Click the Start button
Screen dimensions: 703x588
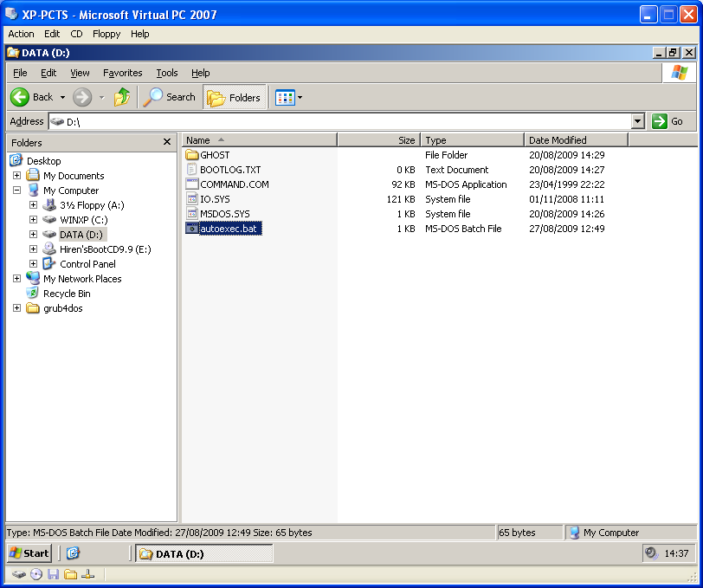[29, 553]
